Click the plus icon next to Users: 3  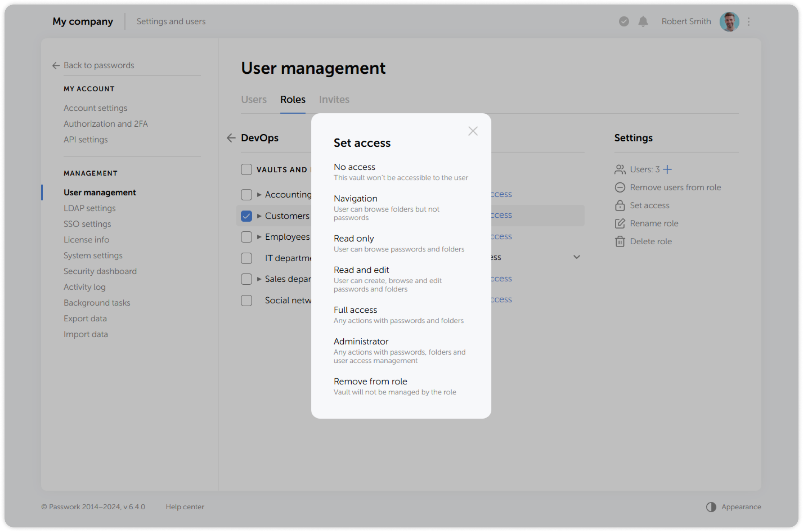[667, 169]
